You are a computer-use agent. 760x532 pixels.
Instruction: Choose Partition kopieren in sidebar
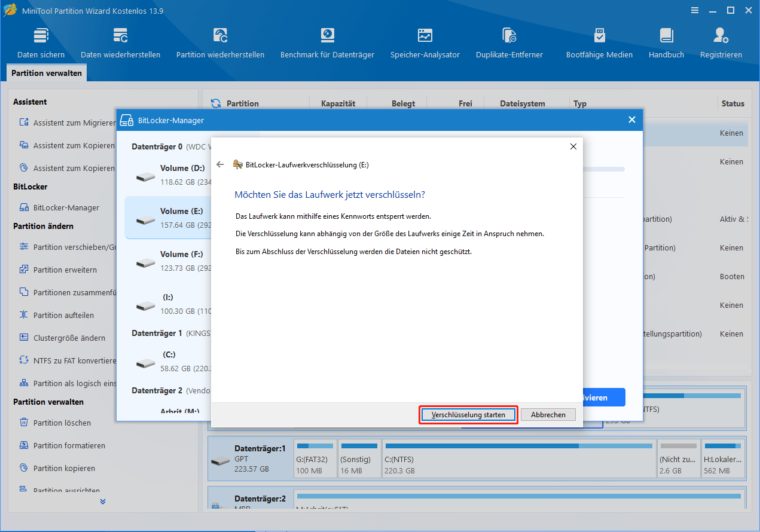(57, 468)
